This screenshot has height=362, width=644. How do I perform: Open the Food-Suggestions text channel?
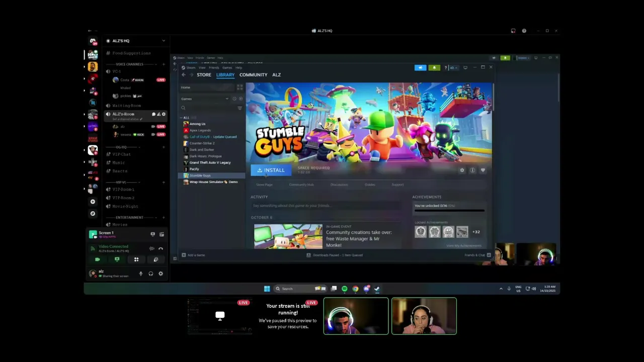pos(131,53)
